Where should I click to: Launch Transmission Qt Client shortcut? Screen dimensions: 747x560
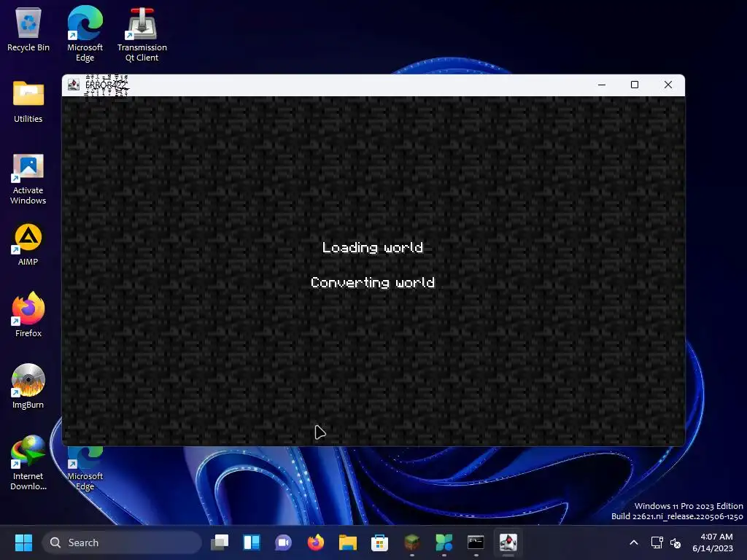[142, 34]
